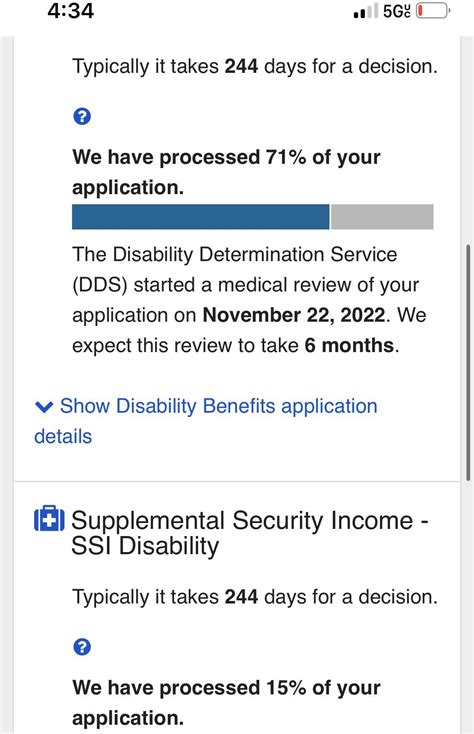
Task: Click the word "details" in the blue link
Action: click(63, 436)
